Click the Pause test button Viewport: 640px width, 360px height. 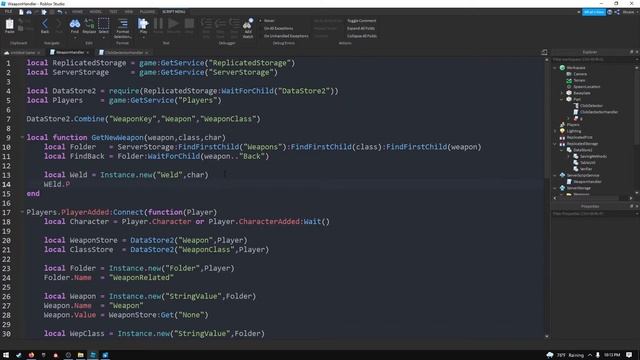pyautogui.click(x=158, y=25)
